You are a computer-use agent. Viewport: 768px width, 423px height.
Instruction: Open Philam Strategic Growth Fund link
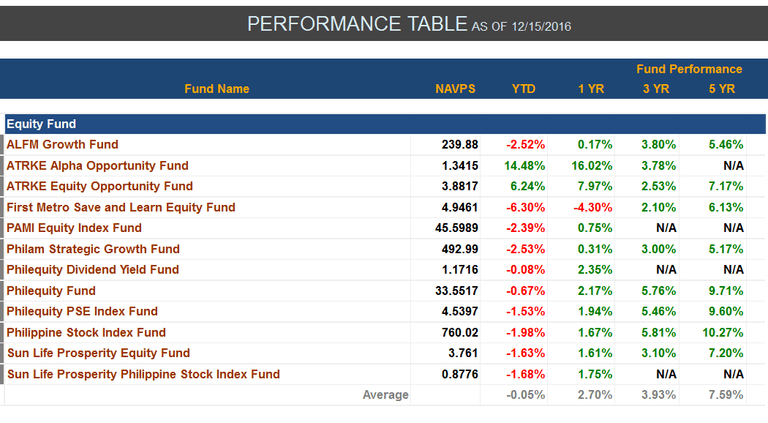tap(93, 249)
